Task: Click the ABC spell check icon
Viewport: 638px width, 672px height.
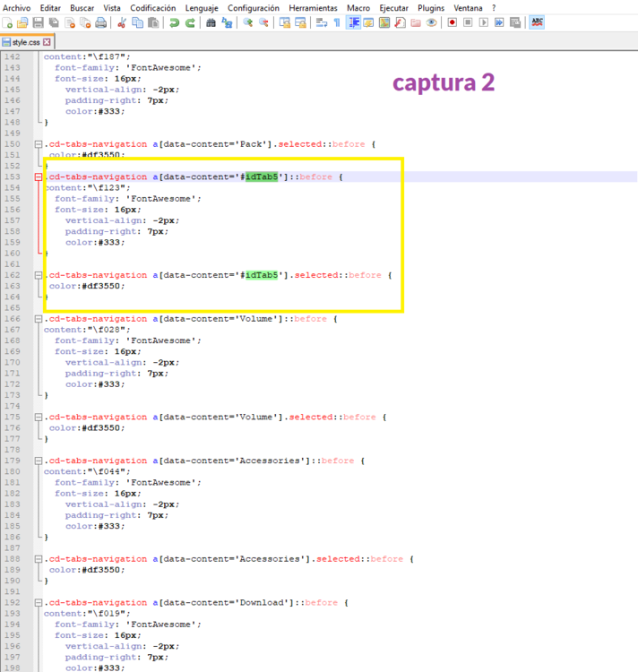Action: pos(537,22)
